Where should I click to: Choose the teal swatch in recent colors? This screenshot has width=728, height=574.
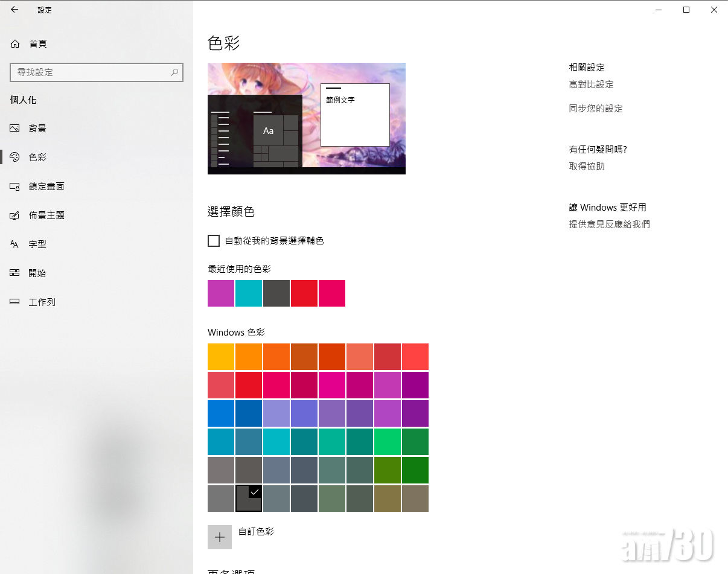pyautogui.click(x=249, y=293)
